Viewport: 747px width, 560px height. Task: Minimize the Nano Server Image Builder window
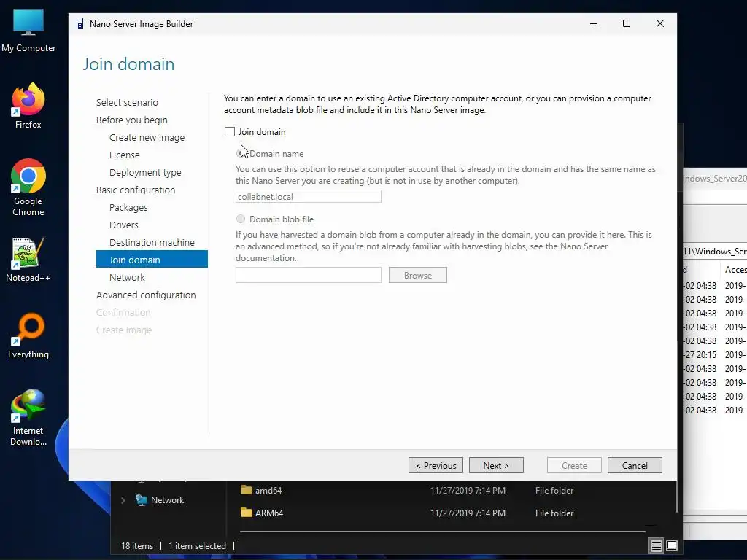pos(594,23)
